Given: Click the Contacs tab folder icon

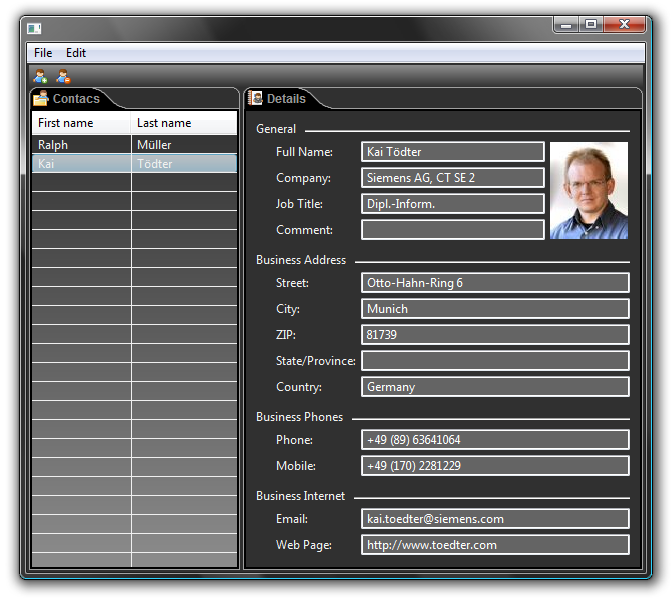Looking at the screenshot, I should tap(41, 98).
